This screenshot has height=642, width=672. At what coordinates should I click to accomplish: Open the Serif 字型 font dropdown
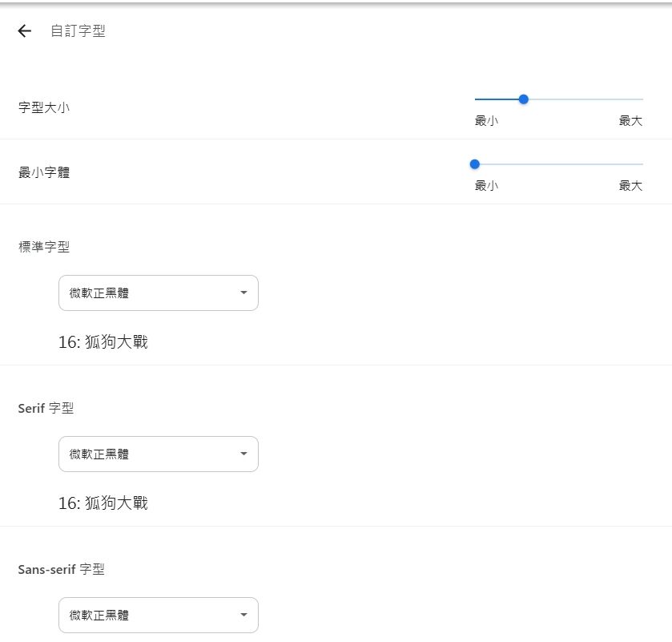click(159, 454)
